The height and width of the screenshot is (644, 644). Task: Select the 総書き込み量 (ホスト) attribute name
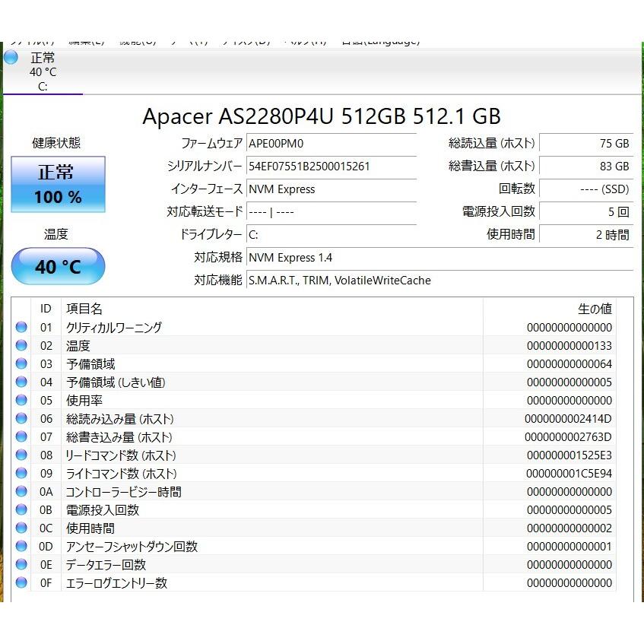119,437
